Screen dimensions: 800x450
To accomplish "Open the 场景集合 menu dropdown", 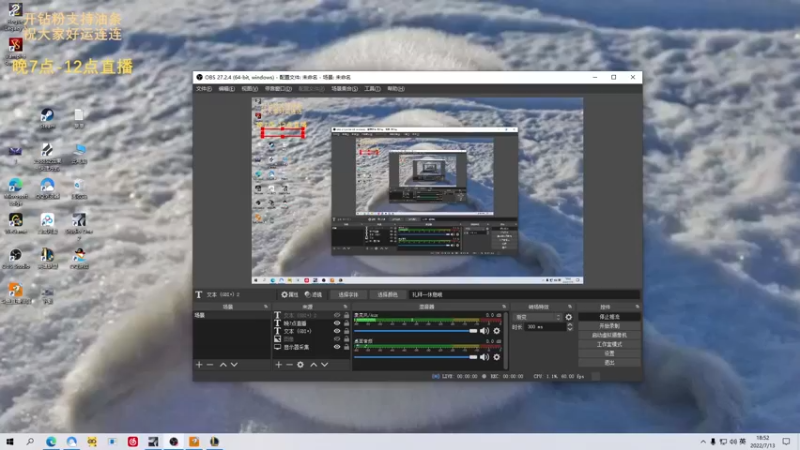I will (344, 88).
